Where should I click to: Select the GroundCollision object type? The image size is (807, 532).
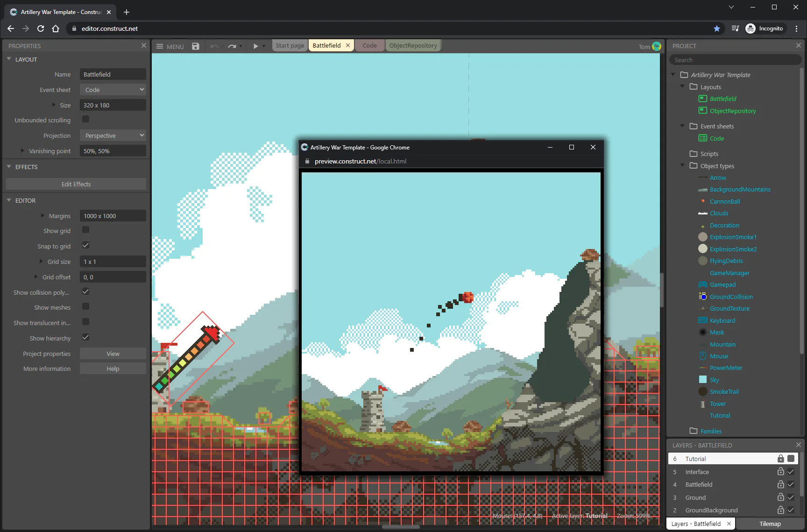point(731,297)
